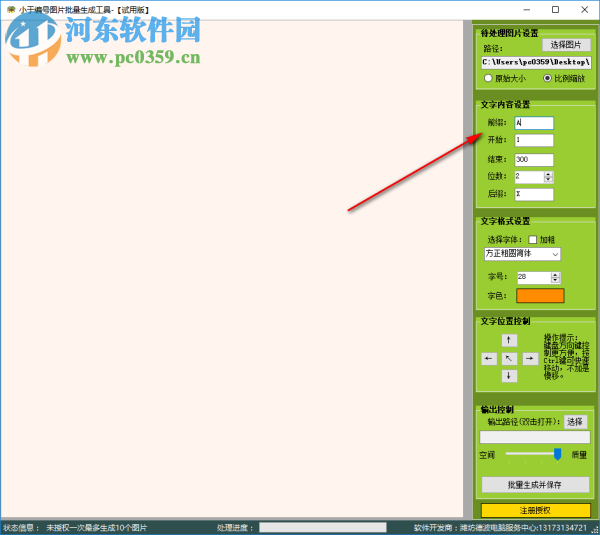Click the 结束 end number field
600x535 pixels.
pyautogui.click(x=534, y=160)
